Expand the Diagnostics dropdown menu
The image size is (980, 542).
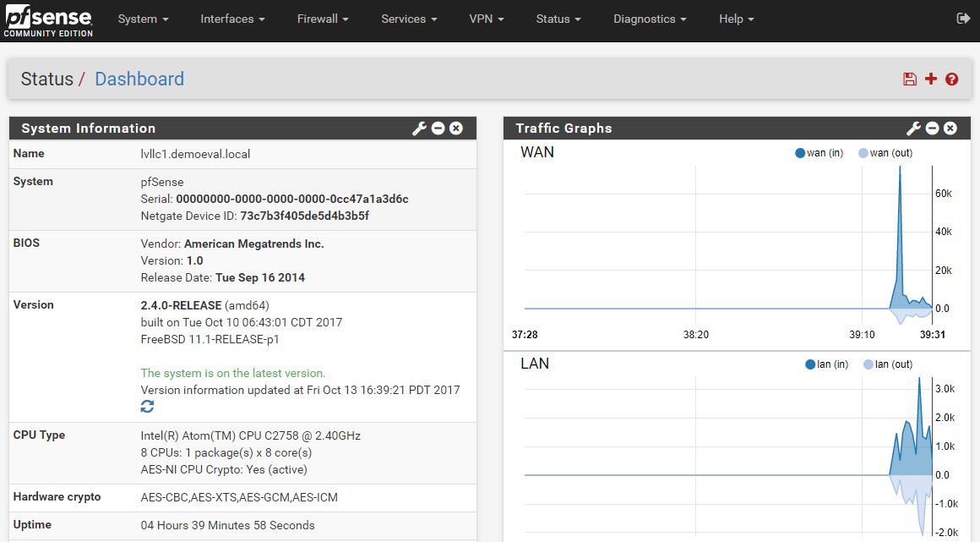coord(650,19)
